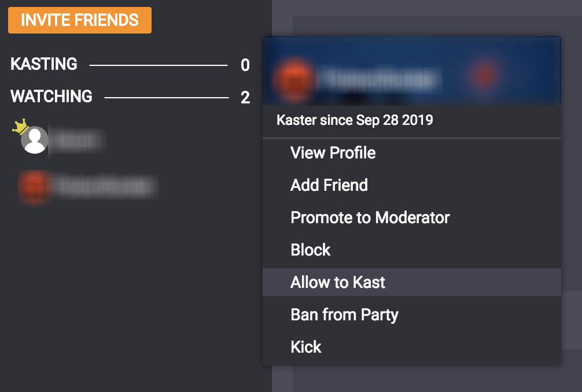Screen dimensions: 582x392
Task: Click the orange Invite Friends button
Action: (x=80, y=20)
